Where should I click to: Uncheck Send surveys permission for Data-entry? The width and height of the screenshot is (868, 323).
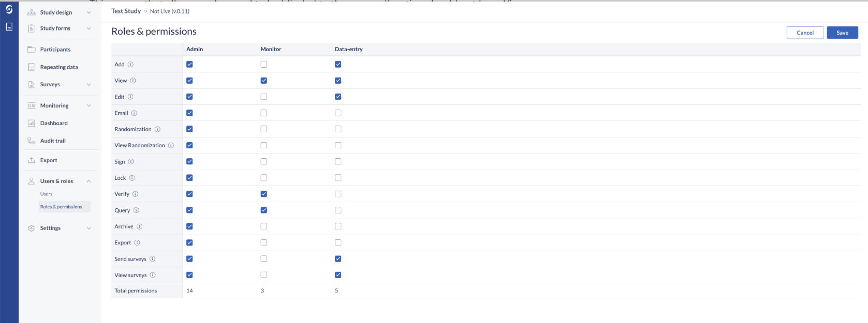[338, 259]
